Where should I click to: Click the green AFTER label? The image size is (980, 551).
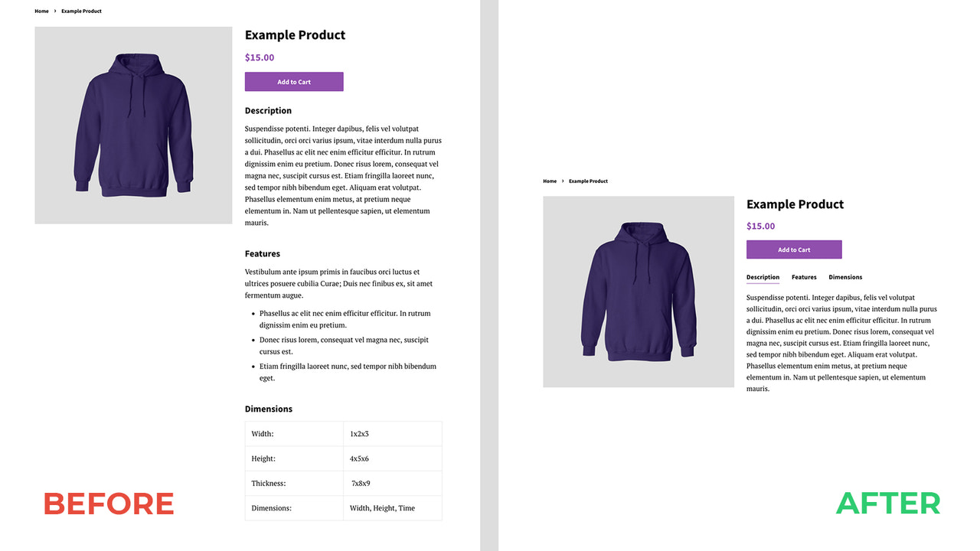887,504
